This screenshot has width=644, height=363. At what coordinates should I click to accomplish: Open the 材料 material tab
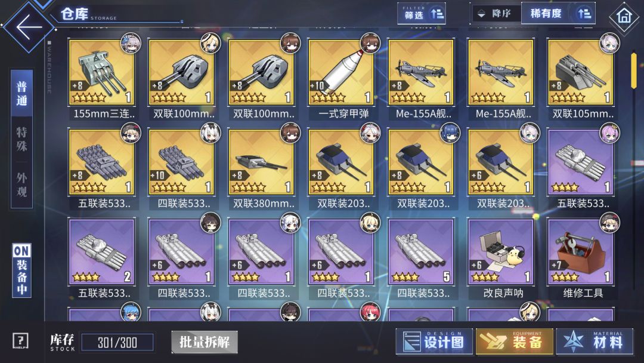point(595,342)
